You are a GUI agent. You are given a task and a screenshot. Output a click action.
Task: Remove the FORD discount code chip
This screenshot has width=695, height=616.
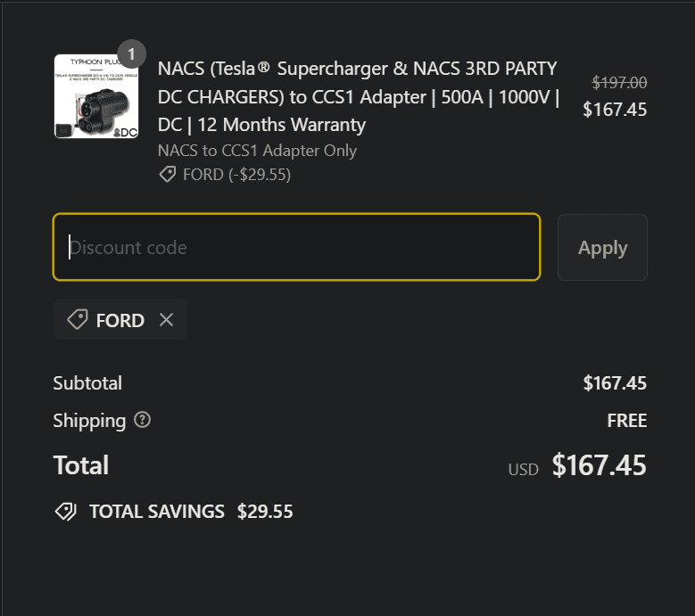click(x=166, y=320)
